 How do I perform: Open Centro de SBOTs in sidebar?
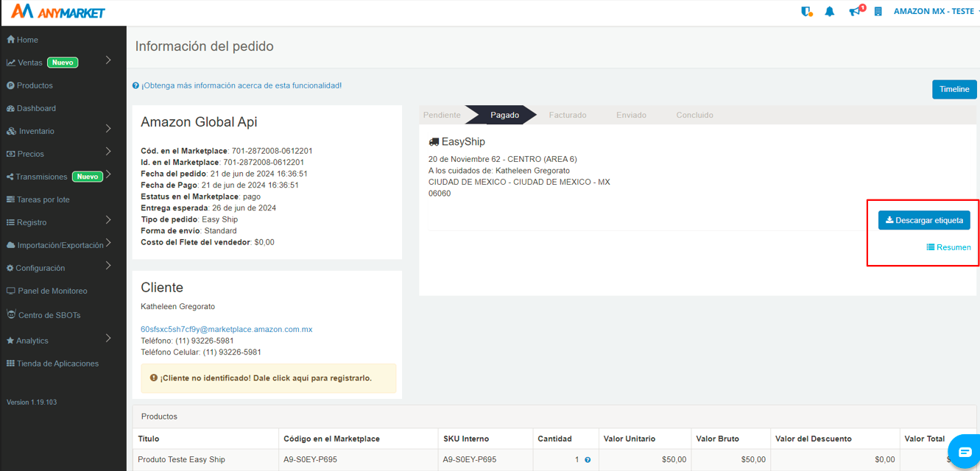click(x=43, y=315)
